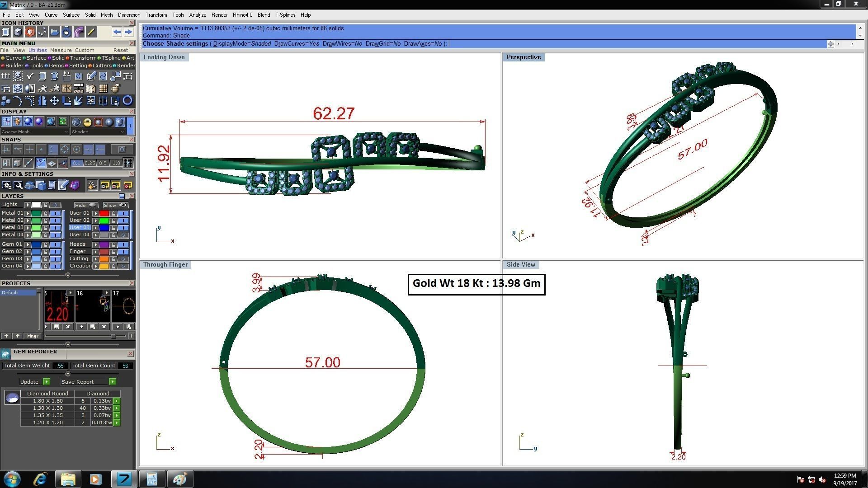Select the Gems tab in main menu
Image resolution: width=868 pixels, height=488 pixels.
[56, 66]
